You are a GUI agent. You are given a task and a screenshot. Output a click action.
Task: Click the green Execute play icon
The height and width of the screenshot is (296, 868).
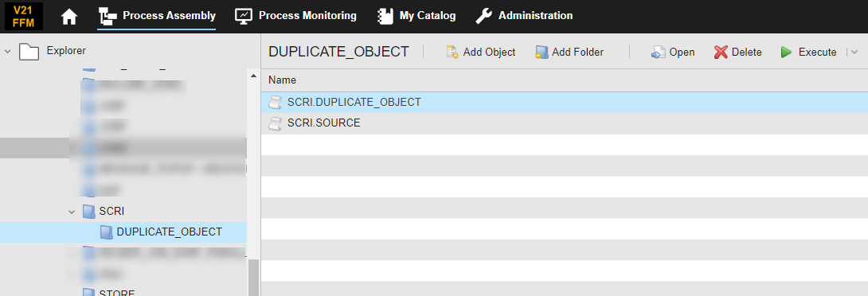786,52
